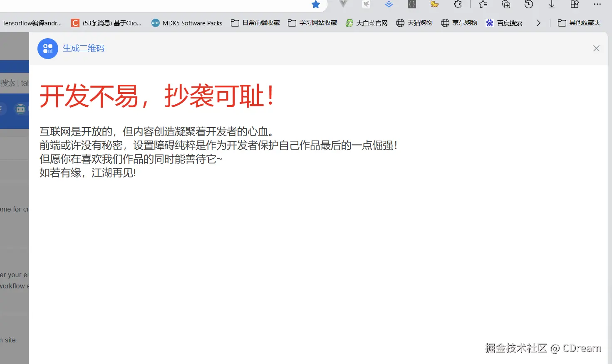Click the {} developer extension icon
The width and height of the screenshot is (612, 364).
point(411,5)
